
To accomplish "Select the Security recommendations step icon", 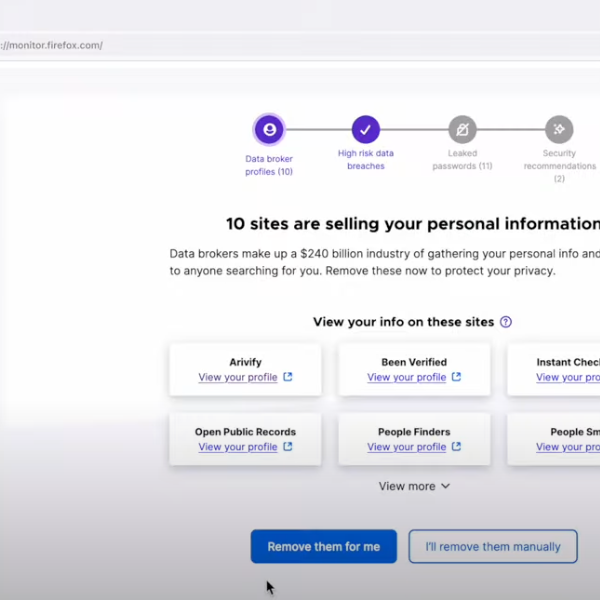I will [559, 129].
